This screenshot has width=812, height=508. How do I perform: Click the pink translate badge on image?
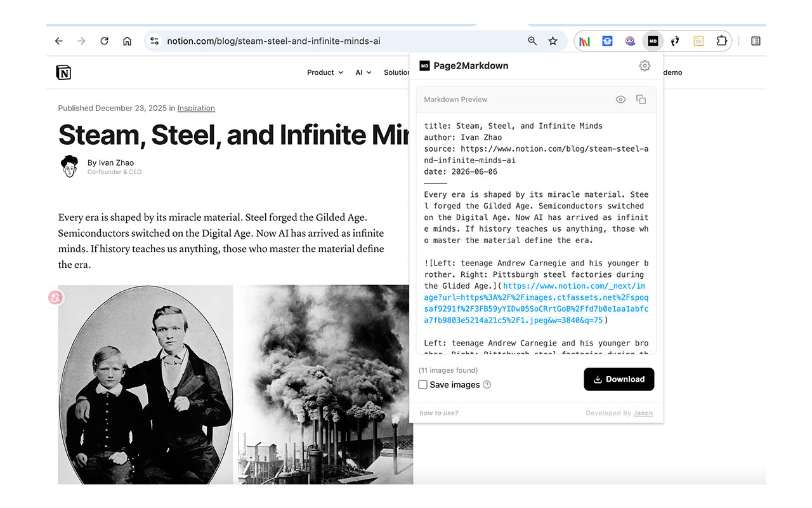55,297
